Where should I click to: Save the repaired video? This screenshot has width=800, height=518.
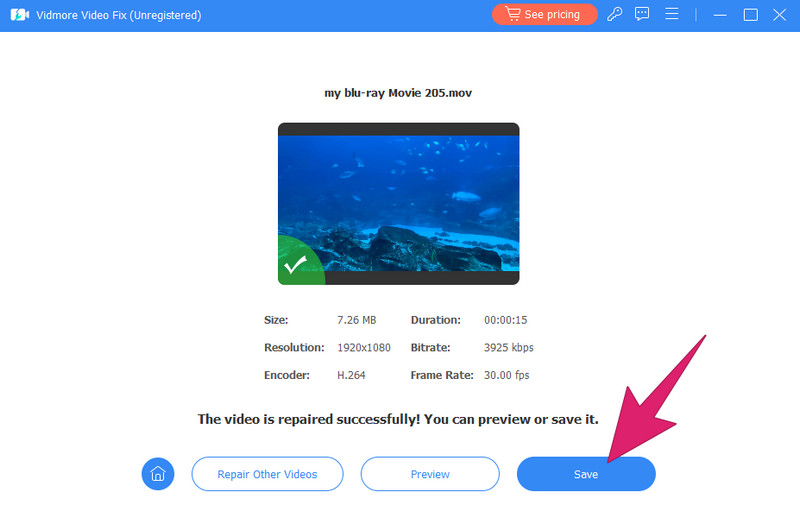click(586, 474)
